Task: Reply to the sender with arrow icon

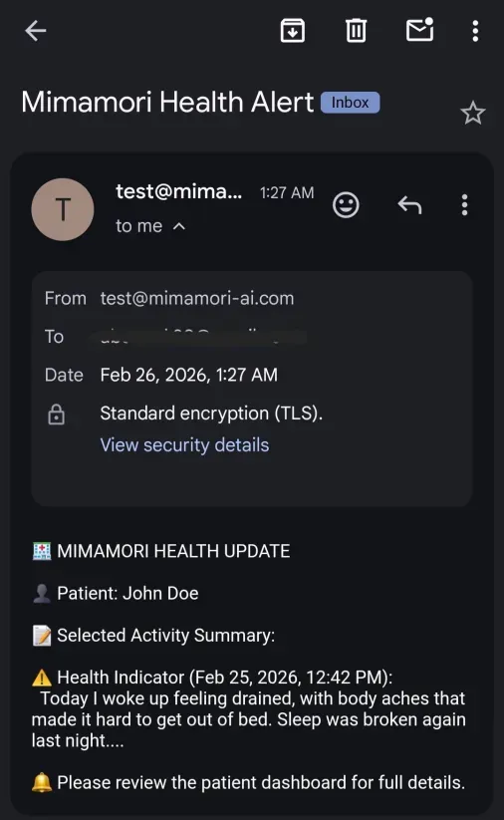Action: coord(409,204)
